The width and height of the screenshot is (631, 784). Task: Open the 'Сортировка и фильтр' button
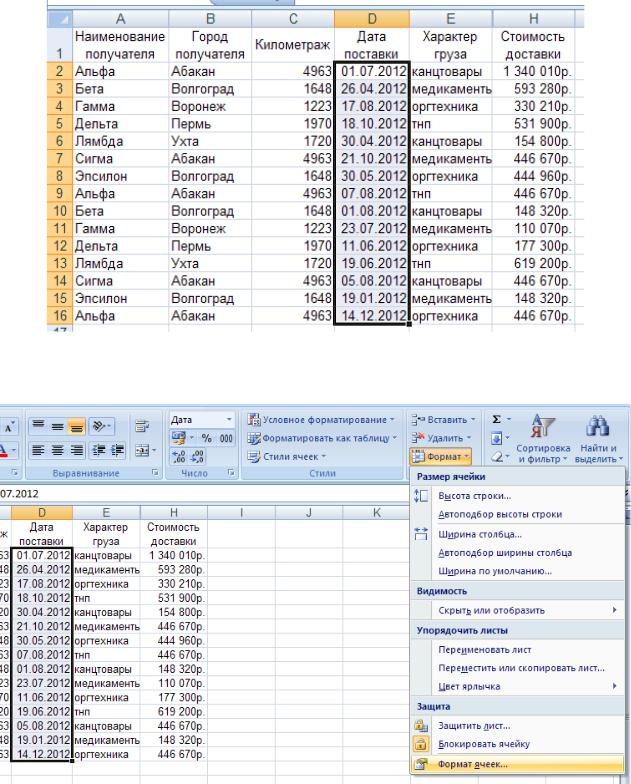[x=543, y=438]
